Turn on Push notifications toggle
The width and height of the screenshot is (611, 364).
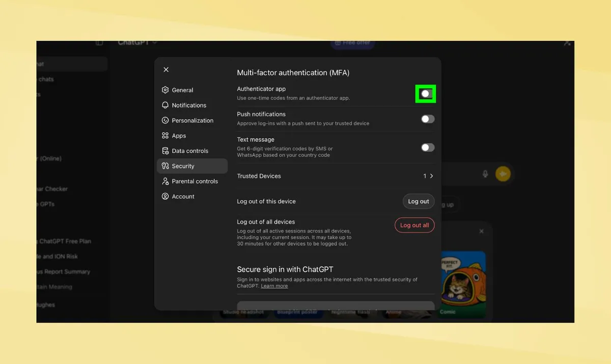click(428, 119)
